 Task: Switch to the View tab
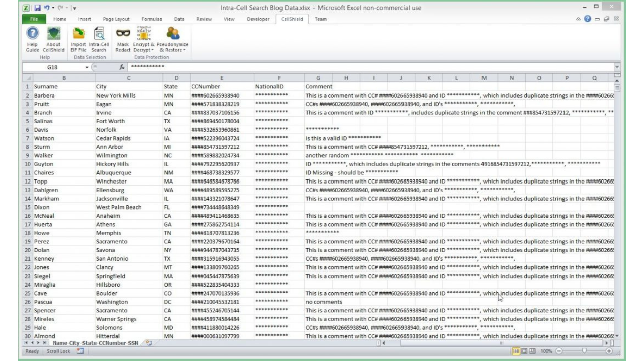229,19
